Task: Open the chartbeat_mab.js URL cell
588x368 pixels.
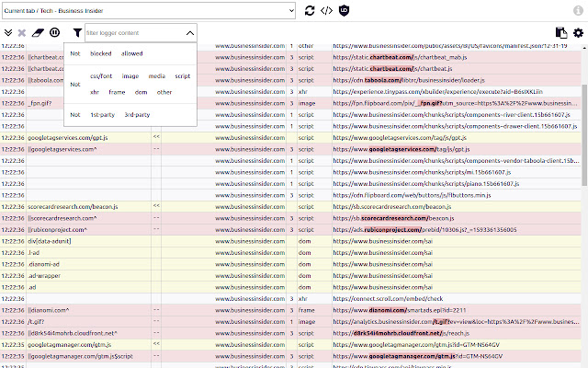Action: 457,57
